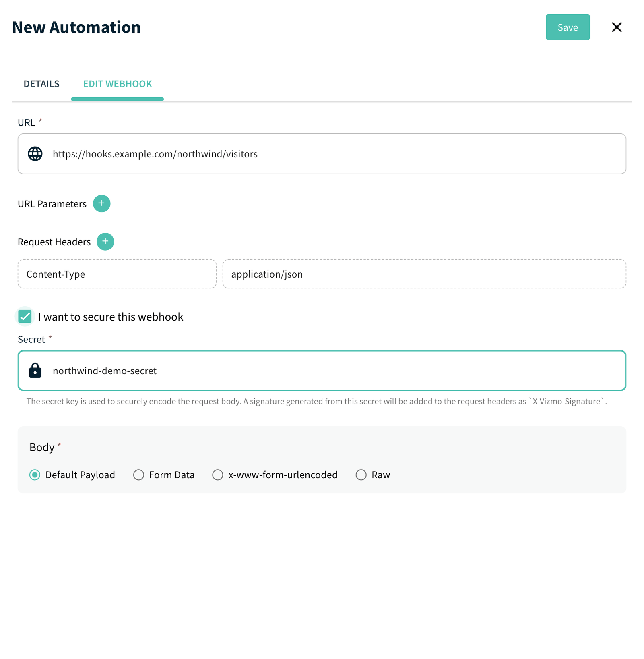Click the 'Request Headers' label

point(54,242)
